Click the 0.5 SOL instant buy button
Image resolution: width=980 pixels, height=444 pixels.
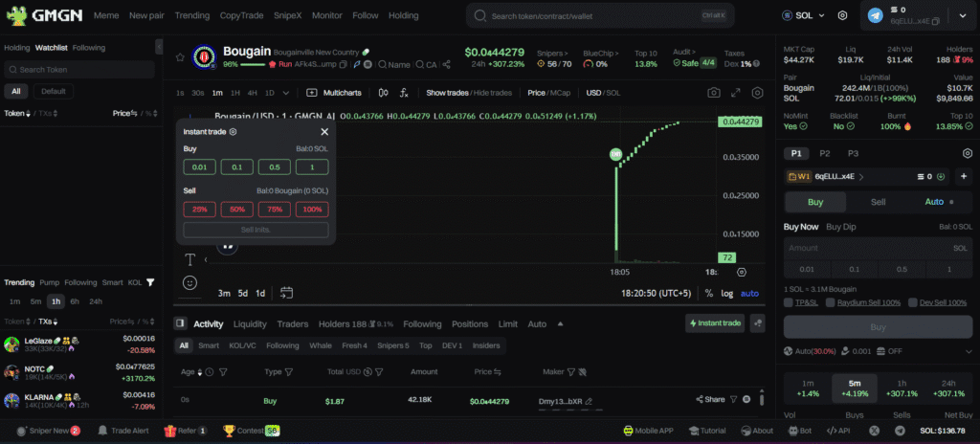click(x=275, y=166)
